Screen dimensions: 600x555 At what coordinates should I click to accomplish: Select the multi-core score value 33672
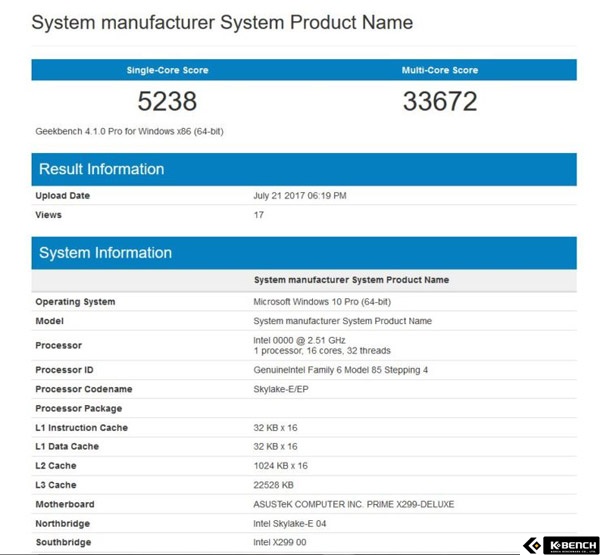pyautogui.click(x=440, y=101)
